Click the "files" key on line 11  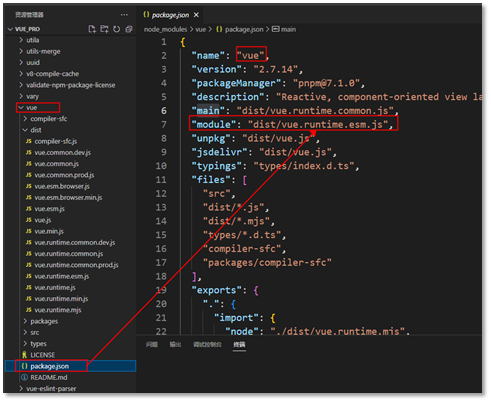pyautogui.click(x=211, y=180)
